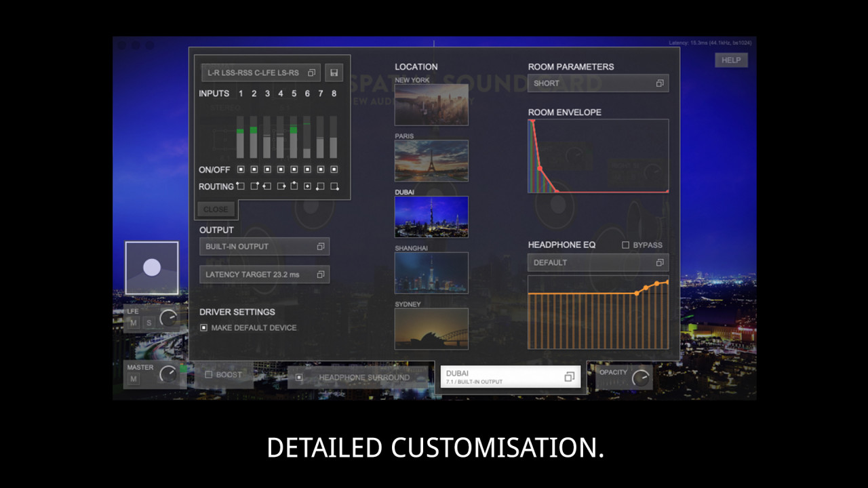The image size is (868, 488).
Task: Toggle input 3 on/off
Action: click(267, 169)
